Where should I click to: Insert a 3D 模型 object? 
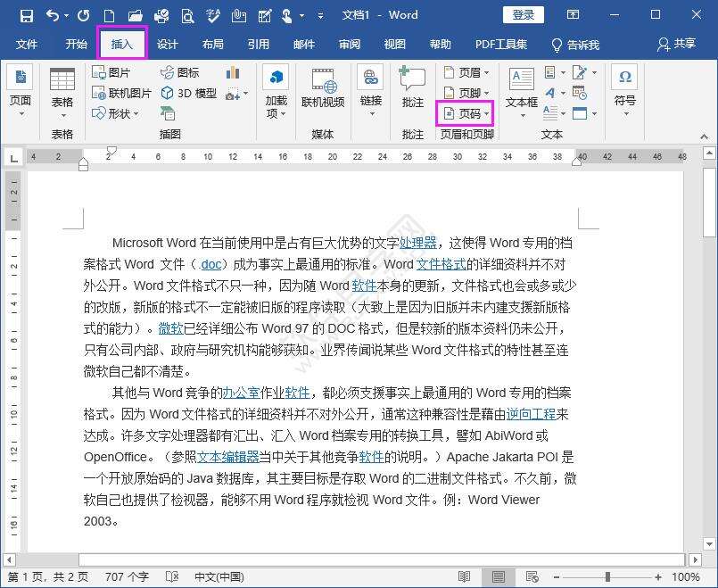click(x=189, y=93)
